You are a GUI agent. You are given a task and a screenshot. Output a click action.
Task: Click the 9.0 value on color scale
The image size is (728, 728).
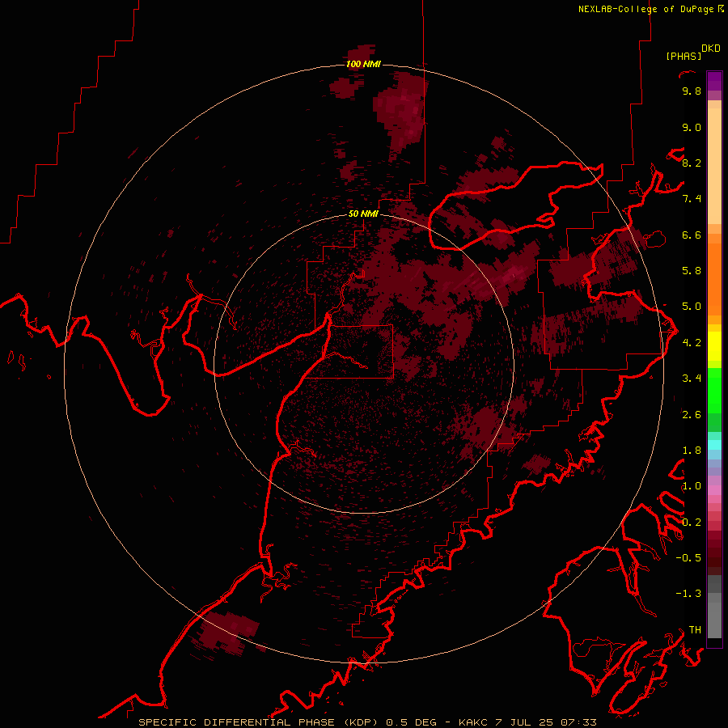pos(692,127)
